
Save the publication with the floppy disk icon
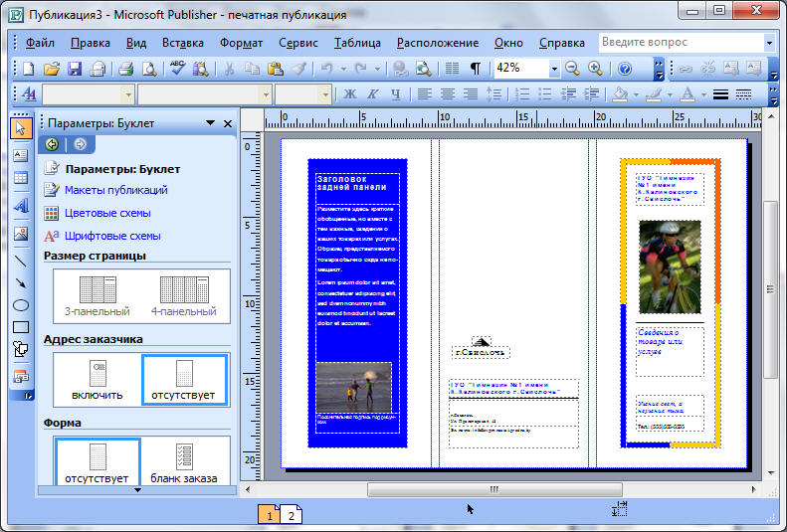click(x=75, y=69)
